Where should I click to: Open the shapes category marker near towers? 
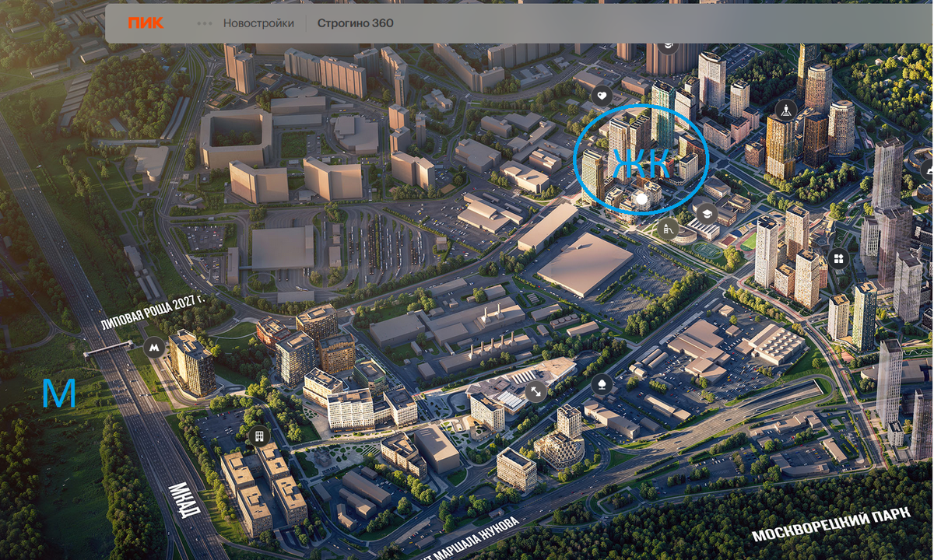(x=839, y=259)
